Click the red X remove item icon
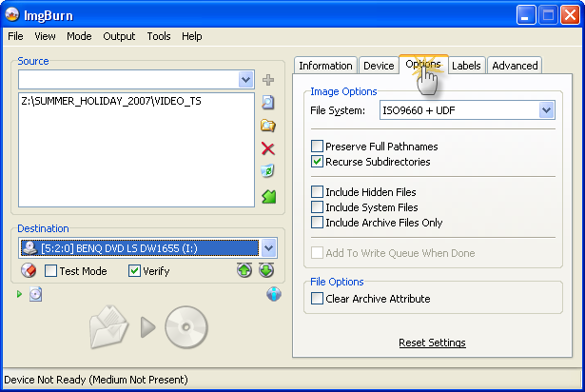The image size is (585, 392). [x=268, y=148]
